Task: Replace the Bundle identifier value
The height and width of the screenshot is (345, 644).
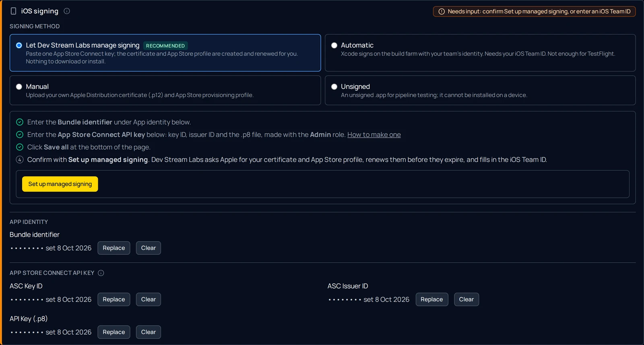Action: point(114,248)
